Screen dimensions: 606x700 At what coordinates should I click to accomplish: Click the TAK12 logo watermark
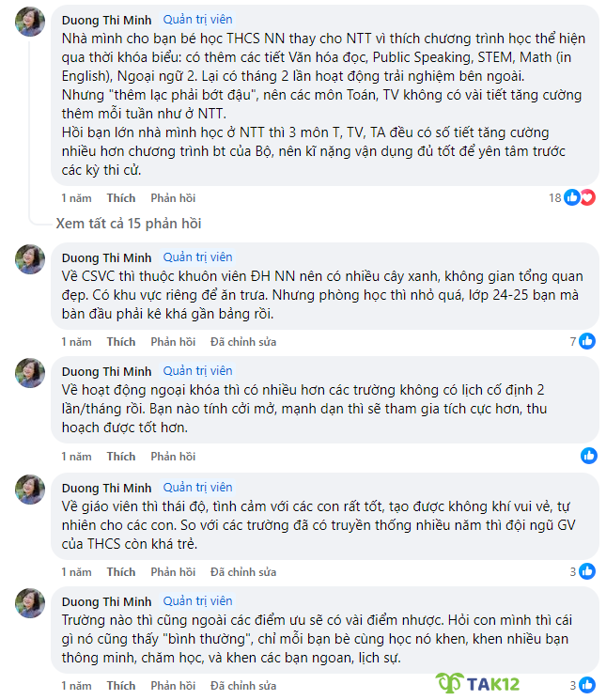point(478,683)
